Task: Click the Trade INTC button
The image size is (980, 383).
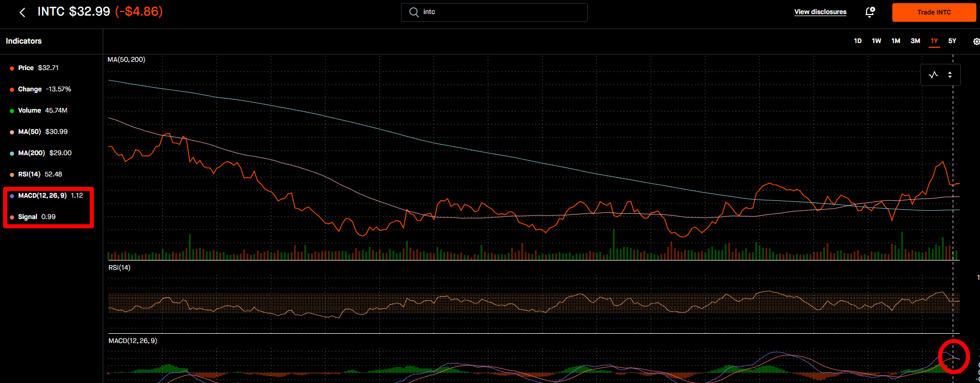Action: click(x=934, y=12)
